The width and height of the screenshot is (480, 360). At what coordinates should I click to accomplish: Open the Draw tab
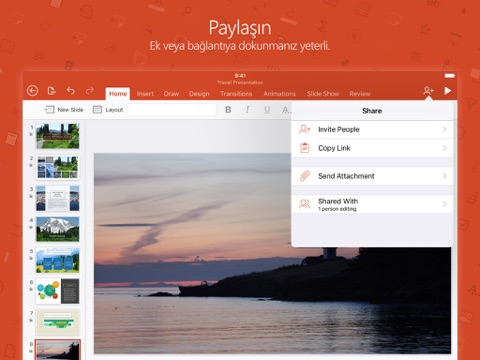pos(171,94)
